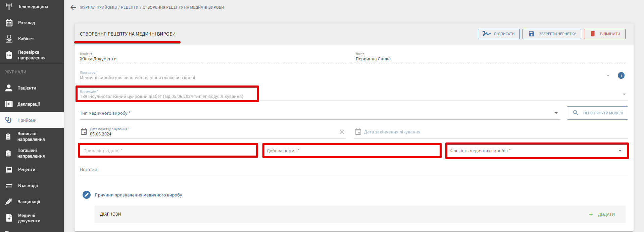
Task: Expand the Кількість медичних виробів dropdown
Action: coord(620,151)
